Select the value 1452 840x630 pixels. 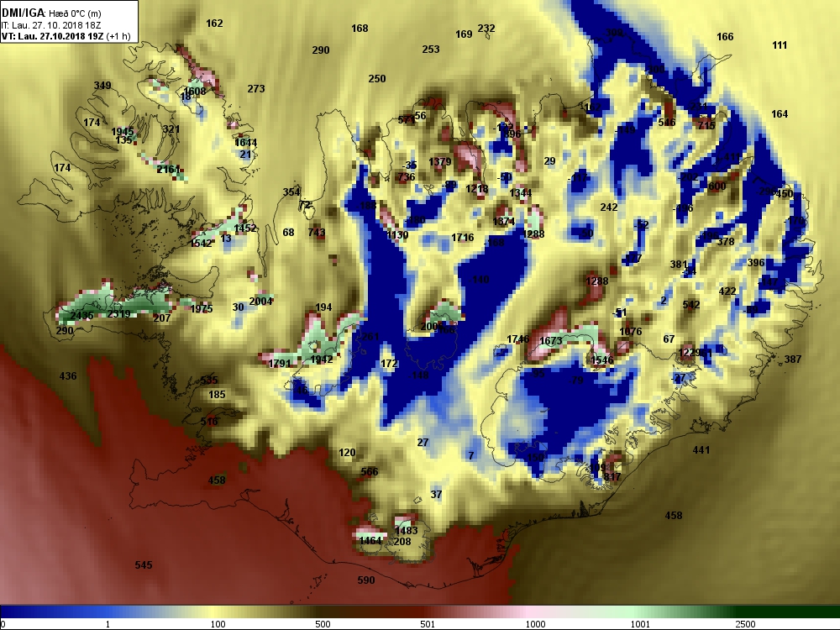point(244,228)
